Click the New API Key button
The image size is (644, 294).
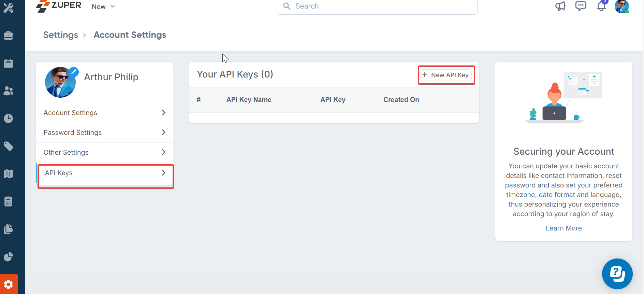(x=446, y=75)
